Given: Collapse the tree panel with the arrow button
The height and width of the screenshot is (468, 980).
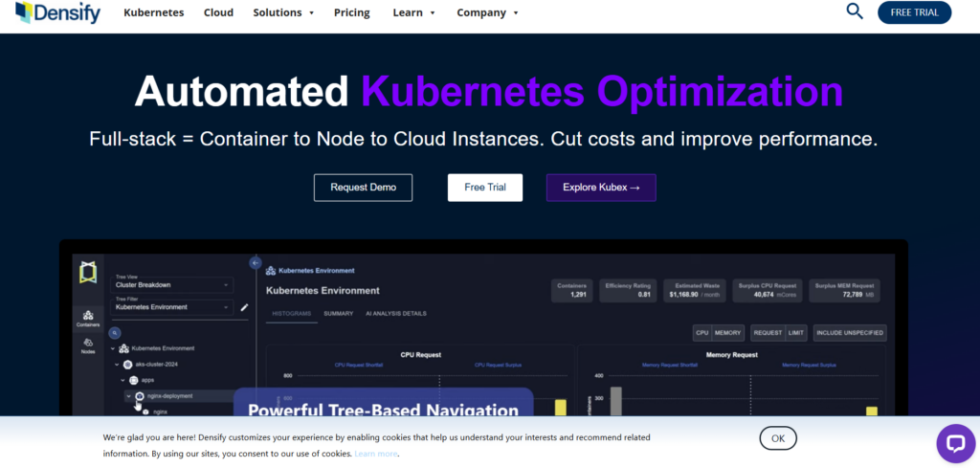Looking at the screenshot, I should [255, 263].
